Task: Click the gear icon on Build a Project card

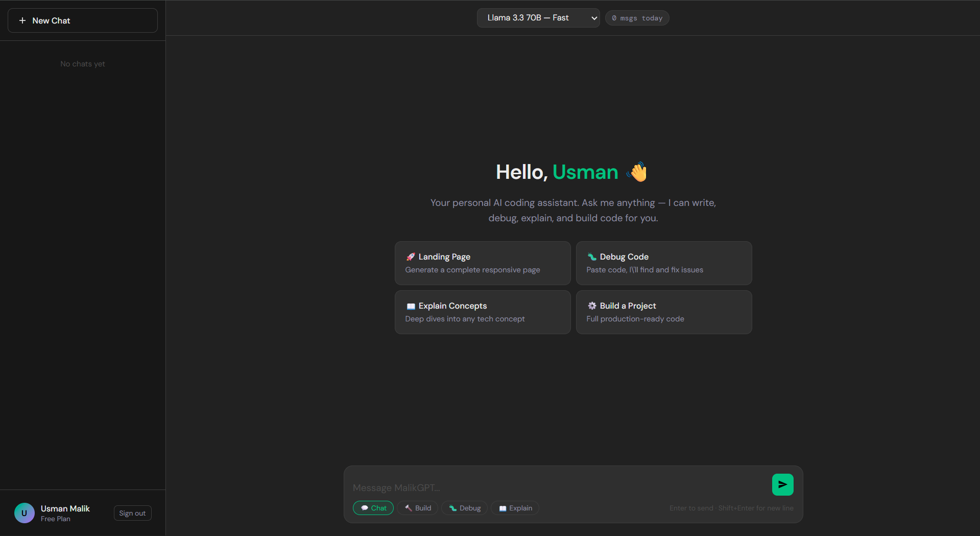Action: coord(591,306)
